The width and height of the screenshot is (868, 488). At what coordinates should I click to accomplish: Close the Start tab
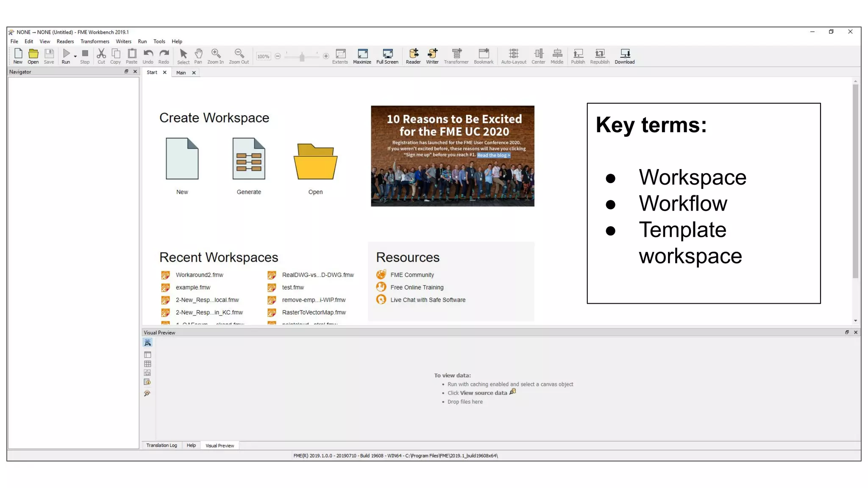click(x=165, y=72)
